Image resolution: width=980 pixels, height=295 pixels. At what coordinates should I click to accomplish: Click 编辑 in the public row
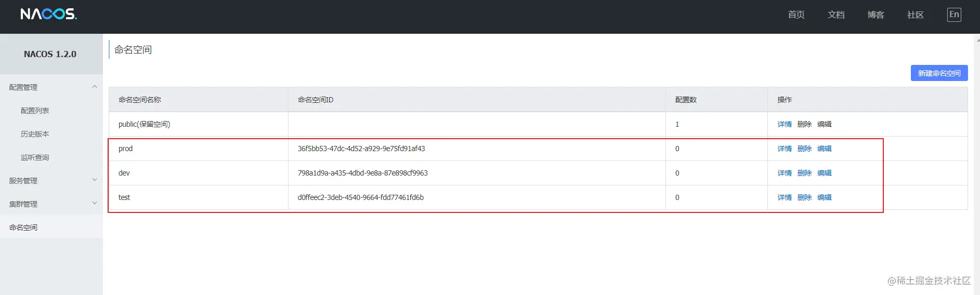[x=824, y=124]
